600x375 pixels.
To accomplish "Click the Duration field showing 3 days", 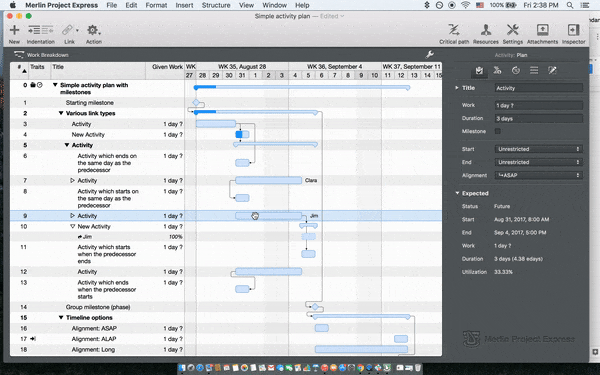I will coord(539,118).
